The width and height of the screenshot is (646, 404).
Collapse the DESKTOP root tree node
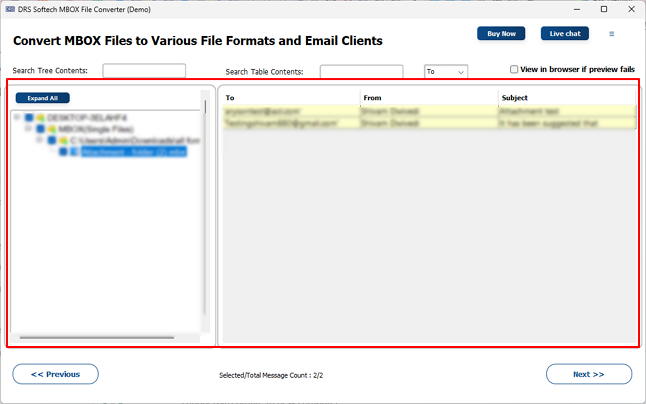pos(17,117)
